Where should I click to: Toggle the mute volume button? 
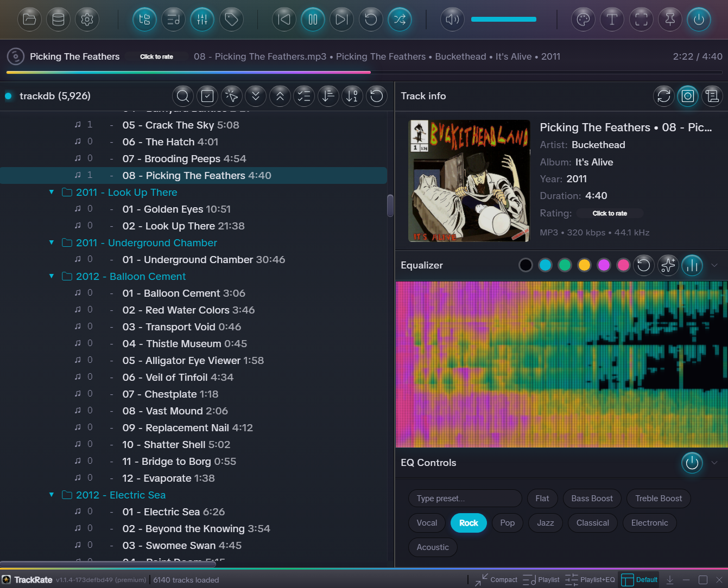[x=452, y=20]
